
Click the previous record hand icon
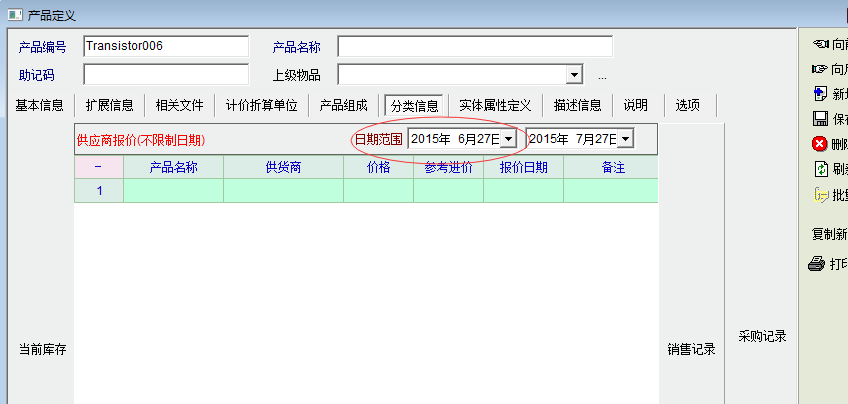pos(821,44)
